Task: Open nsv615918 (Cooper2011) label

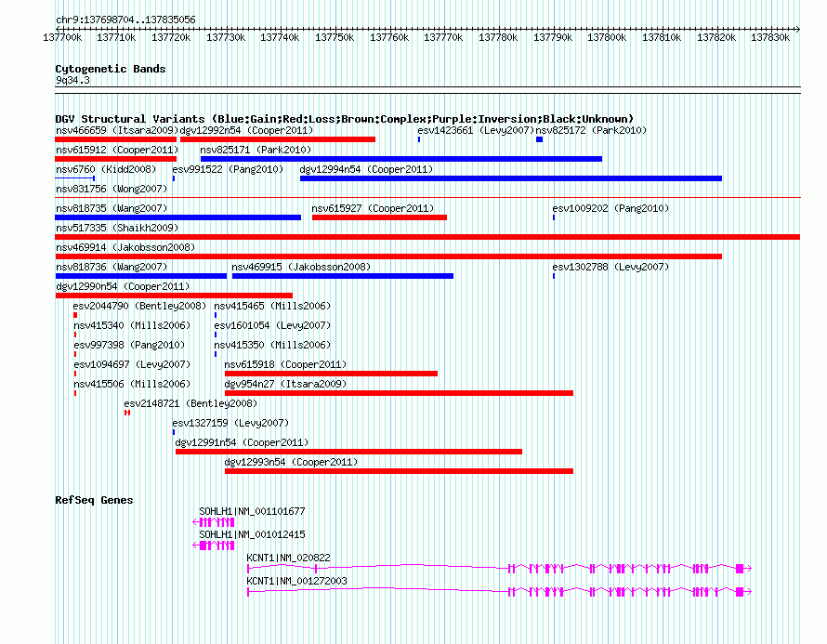Action: click(285, 364)
